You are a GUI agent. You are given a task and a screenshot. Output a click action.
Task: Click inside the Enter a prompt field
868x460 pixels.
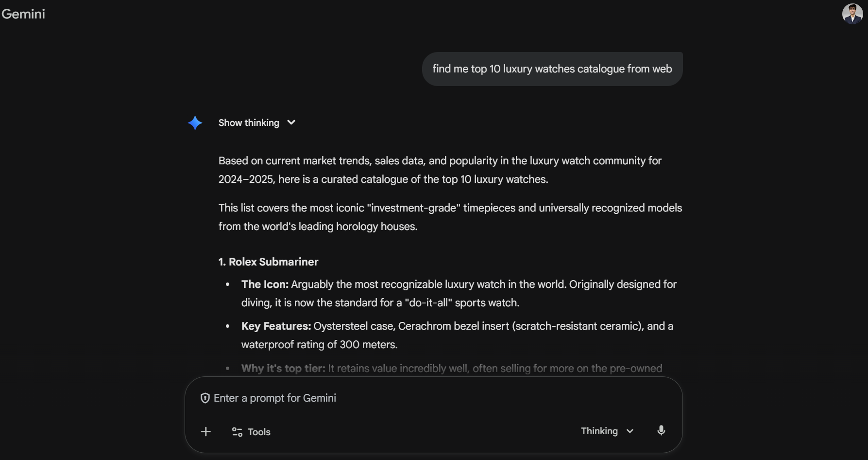pos(340,398)
